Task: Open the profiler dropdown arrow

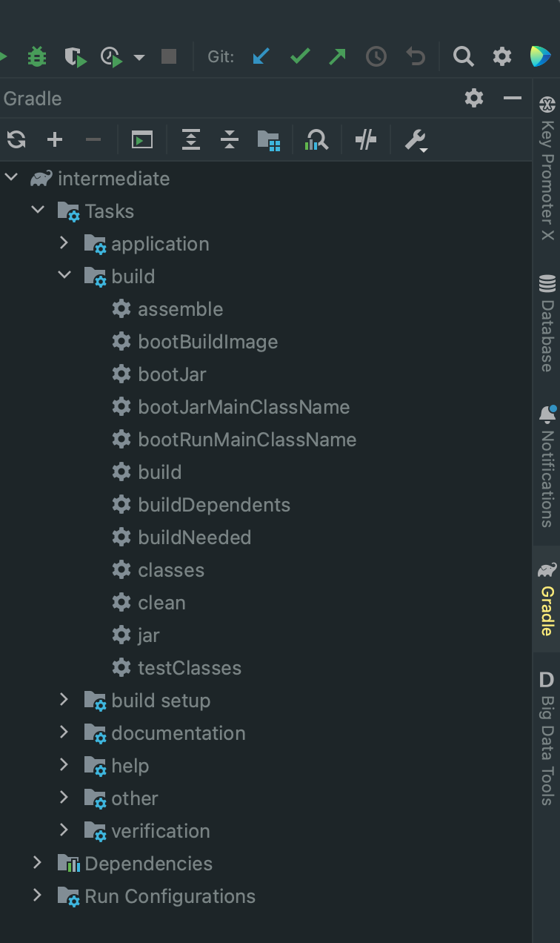Action: click(x=139, y=57)
